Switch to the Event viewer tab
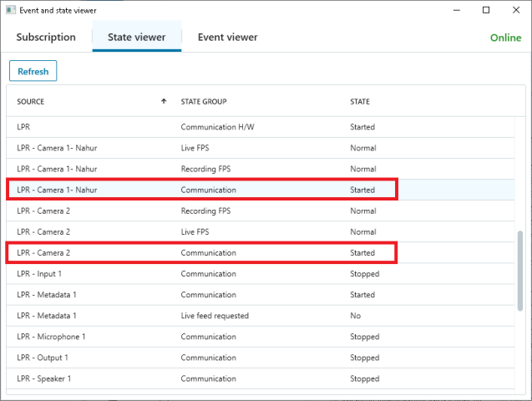This screenshot has width=532, height=401. (x=227, y=38)
